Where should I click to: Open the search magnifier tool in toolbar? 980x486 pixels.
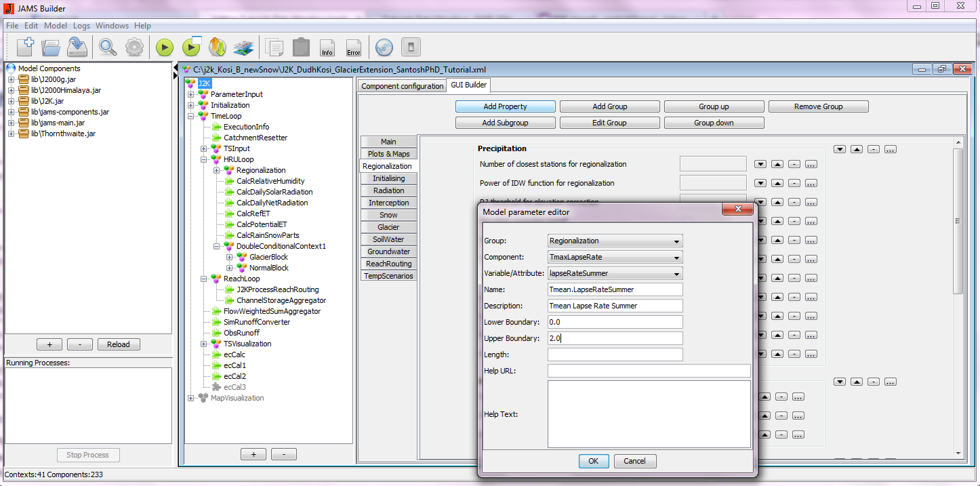pos(108,47)
